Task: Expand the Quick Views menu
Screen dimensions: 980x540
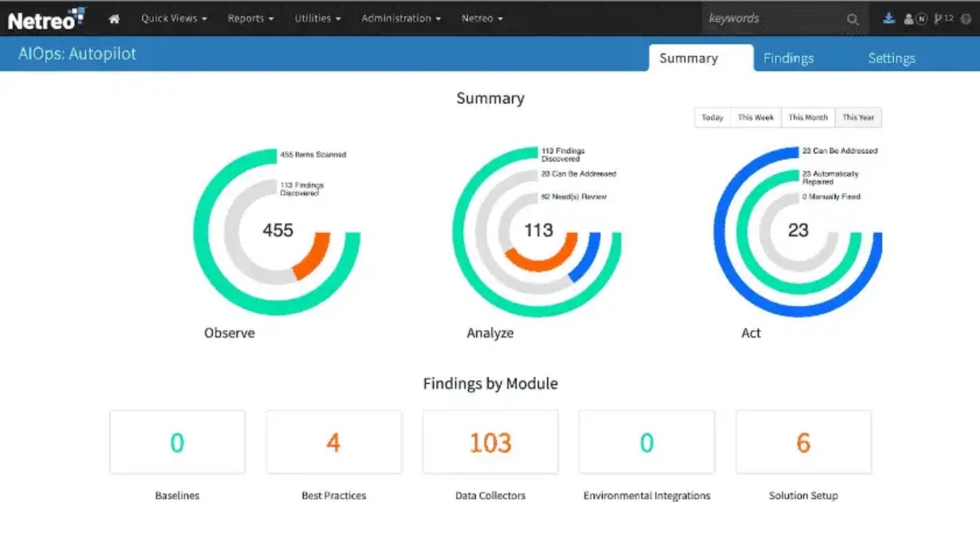Action: (x=174, y=19)
